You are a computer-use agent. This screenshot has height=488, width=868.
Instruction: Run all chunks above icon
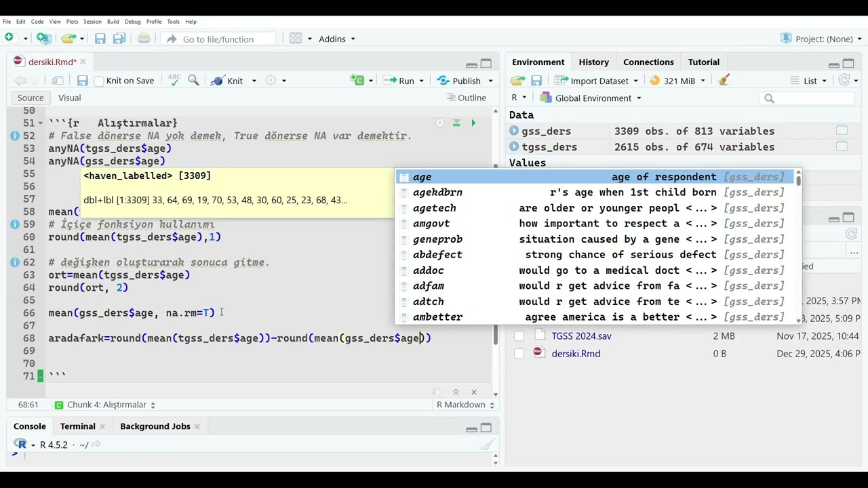click(x=456, y=123)
